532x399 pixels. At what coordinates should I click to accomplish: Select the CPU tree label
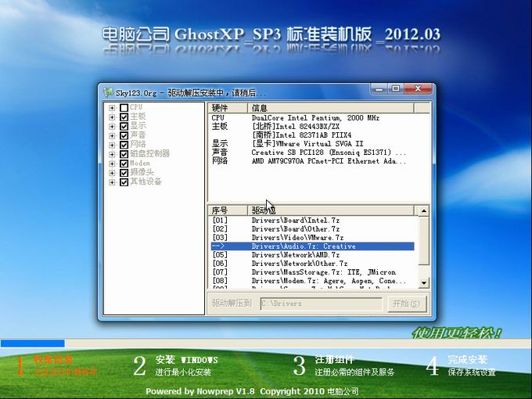(x=136, y=108)
